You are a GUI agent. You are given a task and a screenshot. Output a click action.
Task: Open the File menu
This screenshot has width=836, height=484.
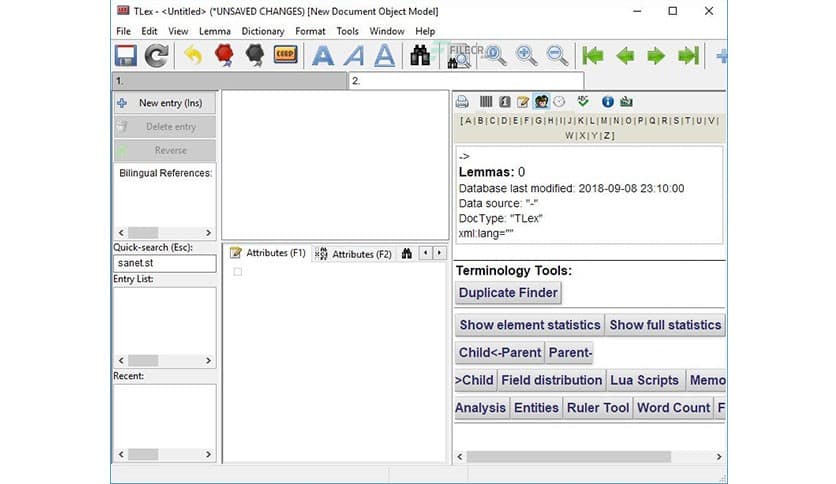123,31
